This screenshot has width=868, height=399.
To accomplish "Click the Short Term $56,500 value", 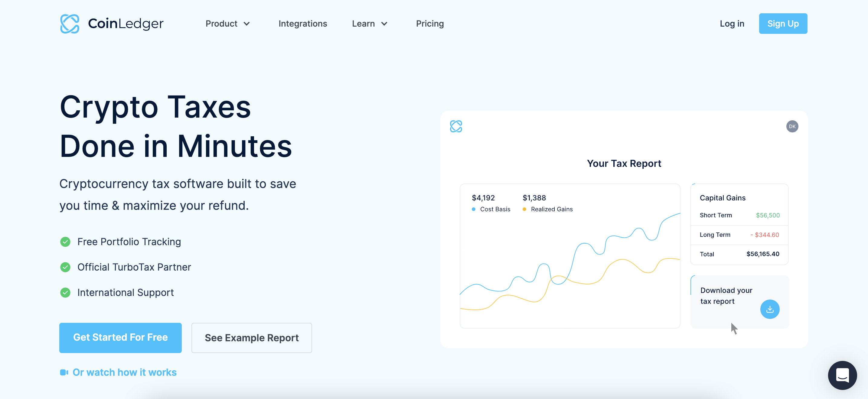I will point(767,215).
